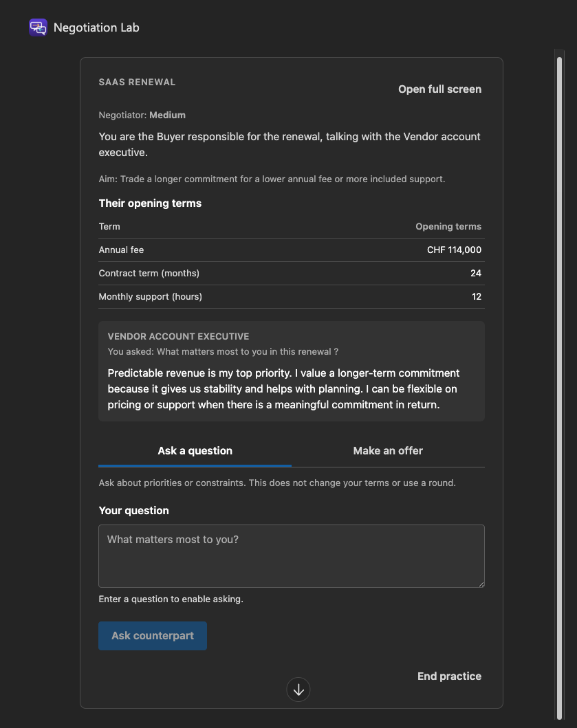The image size is (577, 728).
Task: Click the scroll-down arrow circle button
Action: [x=298, y=690]
